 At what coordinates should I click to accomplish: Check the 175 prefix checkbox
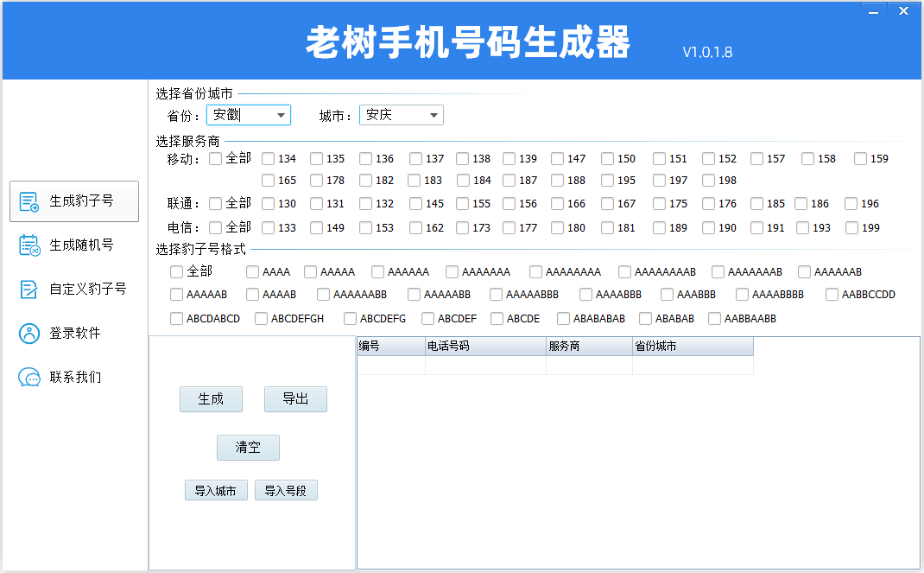[660, 203]
